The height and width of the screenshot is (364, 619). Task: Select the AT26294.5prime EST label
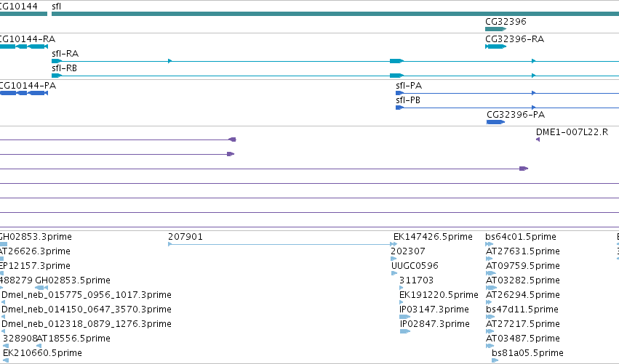(x=523, y=295)
